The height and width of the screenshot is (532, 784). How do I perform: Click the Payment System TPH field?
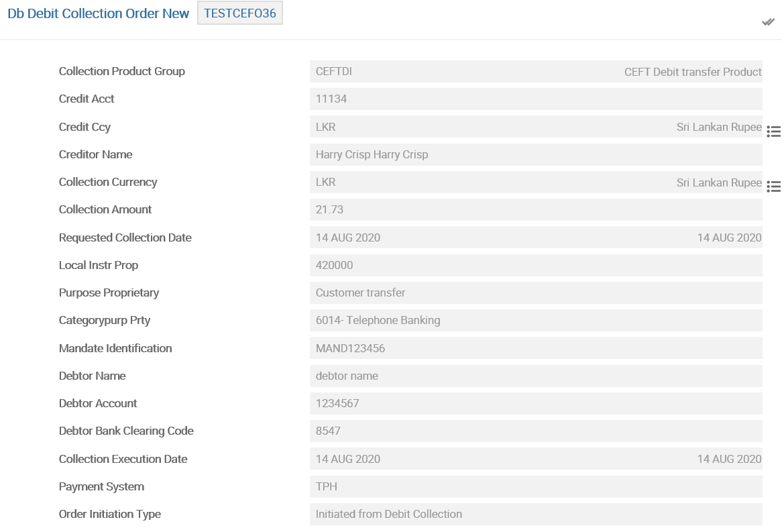[535, 486]
